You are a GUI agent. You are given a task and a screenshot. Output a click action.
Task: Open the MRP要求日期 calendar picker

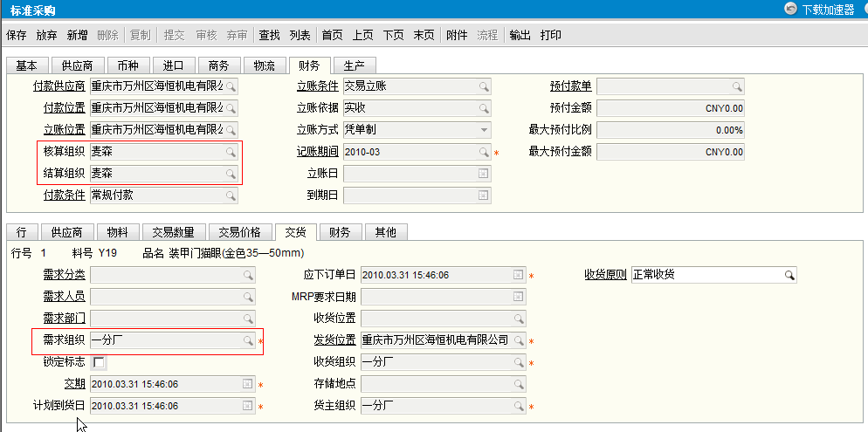(518, 297)
